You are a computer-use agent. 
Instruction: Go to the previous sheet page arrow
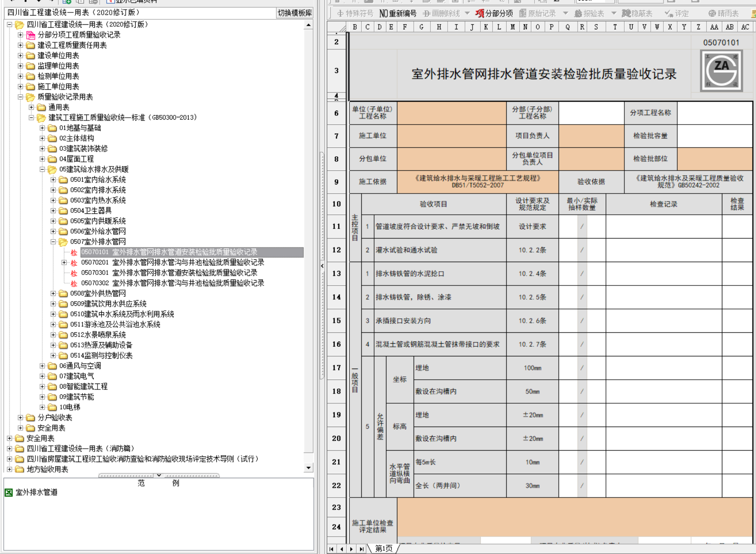[341, 549]
